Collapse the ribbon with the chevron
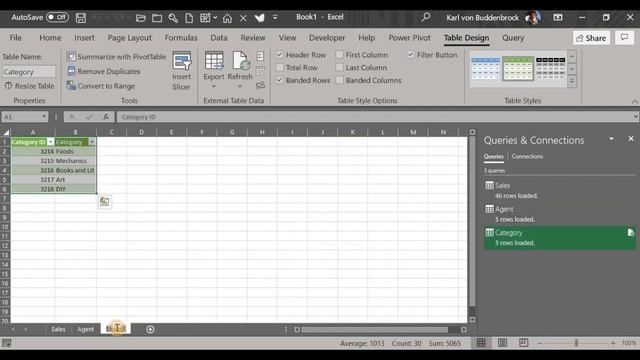Viewport: 640px width, 360px height. [x=635, y=101]
